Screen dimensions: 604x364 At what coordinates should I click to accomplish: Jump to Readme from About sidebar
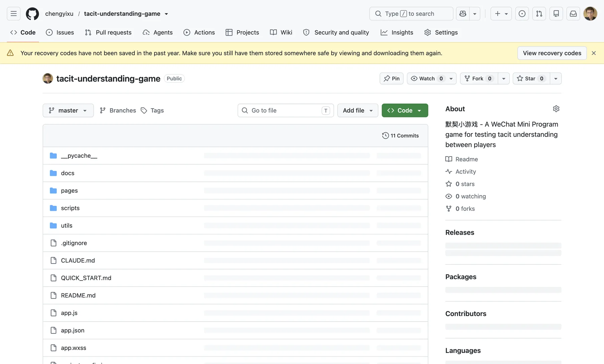[462, 159]
